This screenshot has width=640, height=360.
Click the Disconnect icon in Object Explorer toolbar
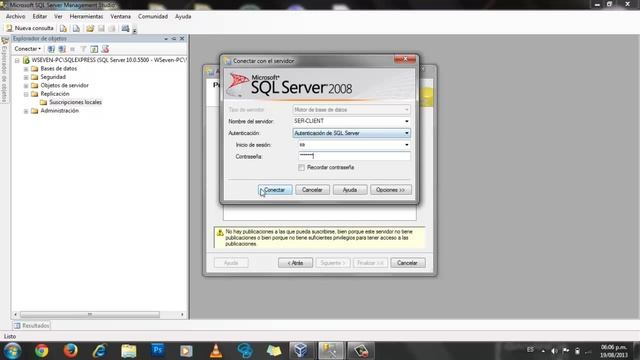click(62, 49)
